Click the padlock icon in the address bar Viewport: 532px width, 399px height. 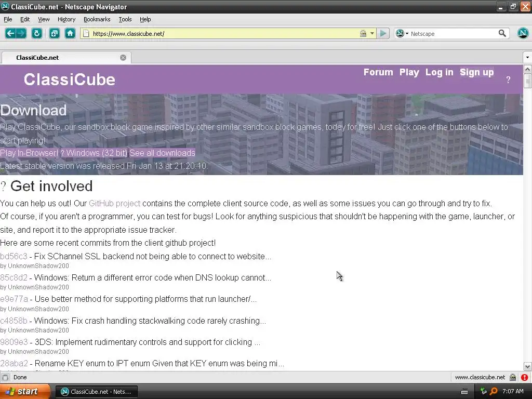(x=363, y=33)
